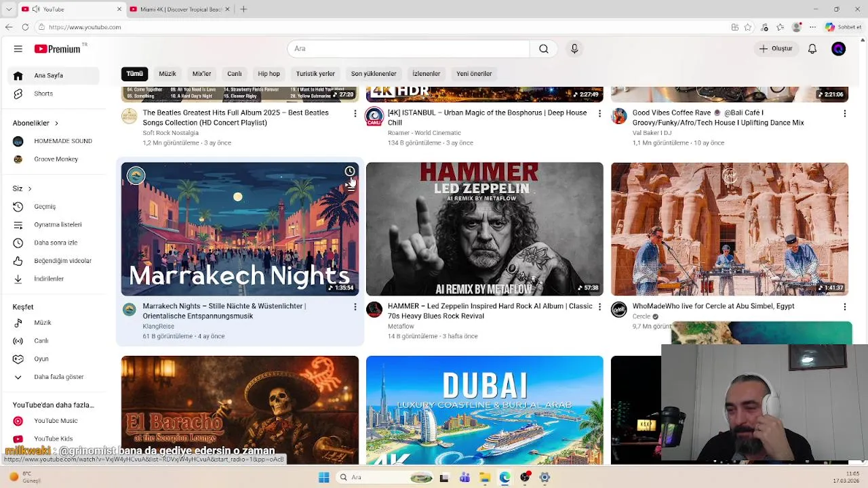Select the Turistik yerler filter chip
This screenshot has width=868, height=488.
315,74
